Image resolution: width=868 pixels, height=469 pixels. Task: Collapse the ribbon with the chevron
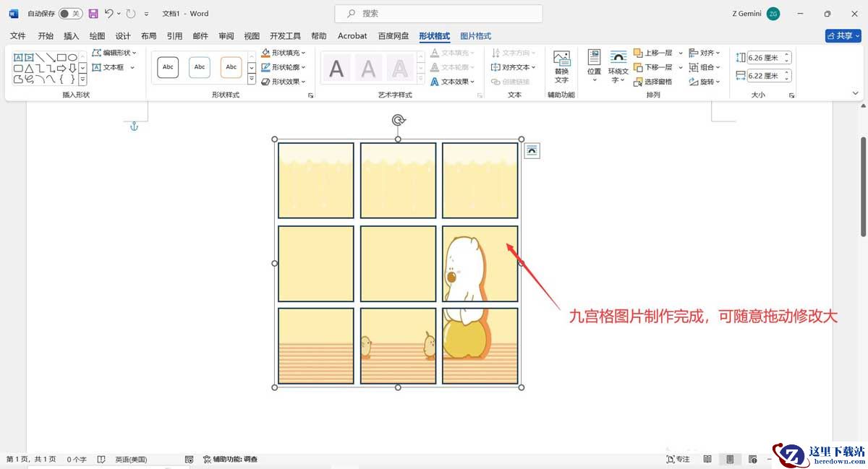(x=856, y=93)
